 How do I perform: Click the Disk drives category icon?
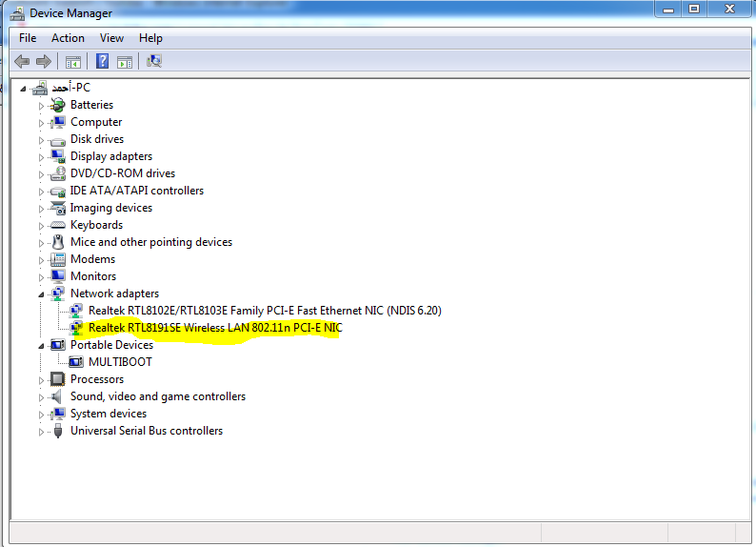click(x=58, y=140)
